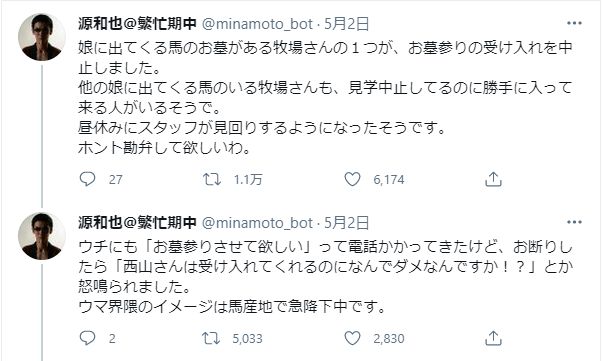Image resolution: width=602 pixels, height=361 pixels.
Task: Open 5月2日 timestamp of first tweet
Action: click(346, 24)
